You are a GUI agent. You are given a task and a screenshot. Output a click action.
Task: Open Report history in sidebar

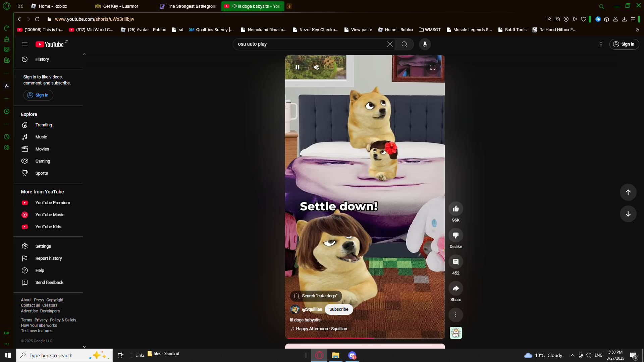[48, 258]
